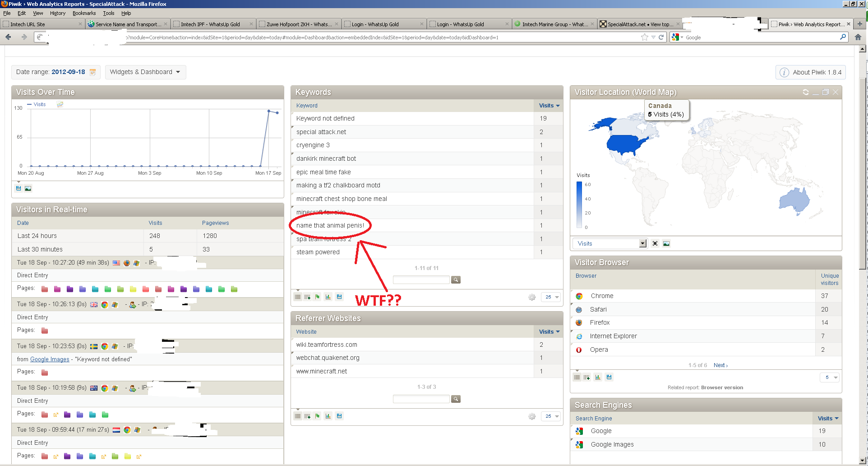The height and width of the screenshot is (466, 868).
Task: Sort the Keywords table by the Visits column
Action: 549,106
